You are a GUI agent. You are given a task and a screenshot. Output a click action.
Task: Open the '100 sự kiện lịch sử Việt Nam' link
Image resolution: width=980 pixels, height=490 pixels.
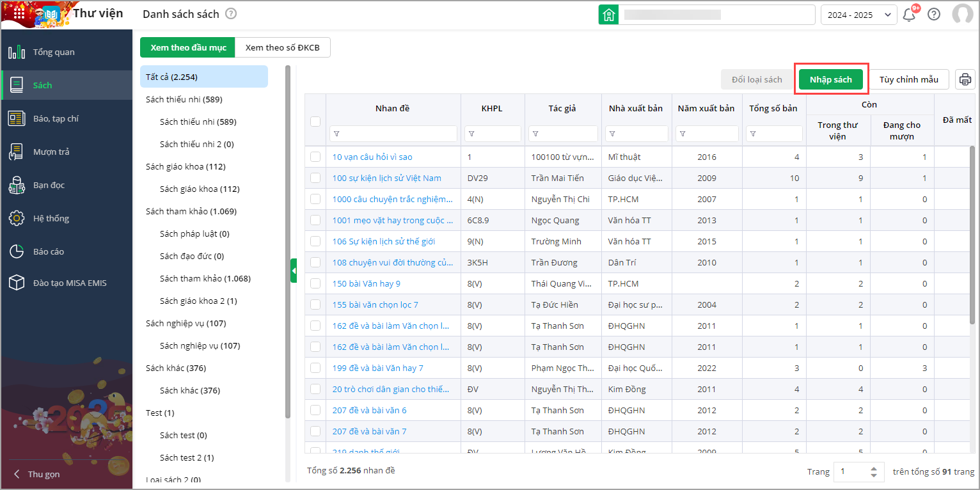click(x=386, y=178)
